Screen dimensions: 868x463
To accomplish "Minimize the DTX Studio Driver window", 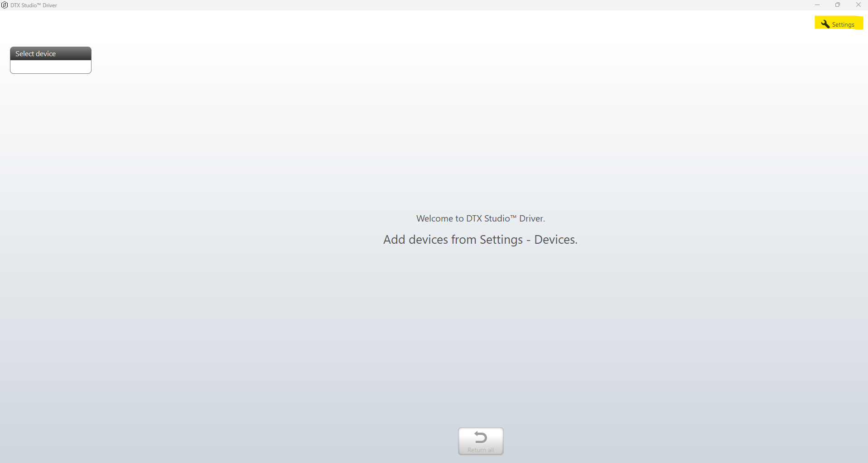I will [x=817, y=5].
